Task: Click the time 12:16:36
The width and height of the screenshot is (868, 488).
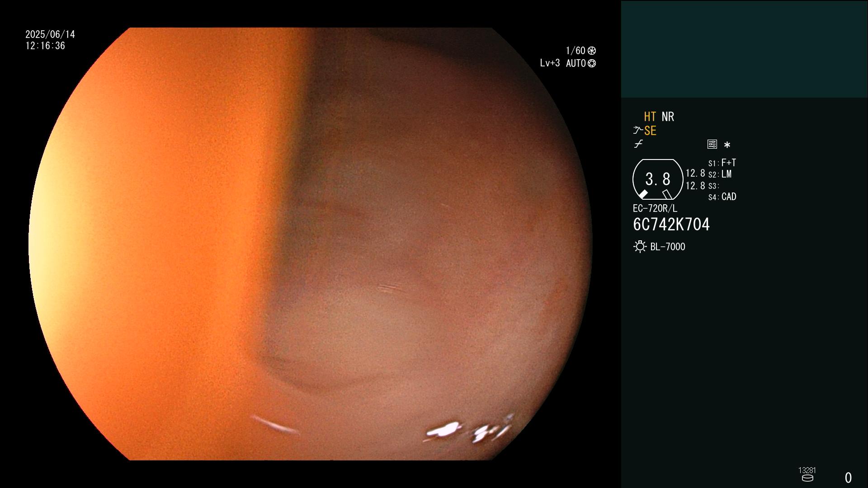Action: point(45,46)
